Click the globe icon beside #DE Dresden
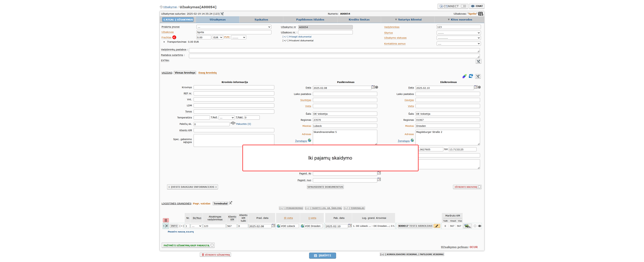This screenshot has height=262, width=644. click(x=303, y=226)
